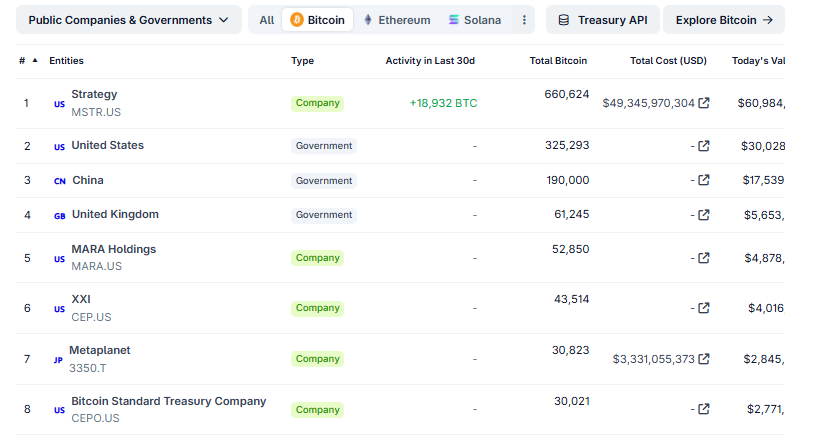Screen dimensions: 822x446
Task: Sort by the Type column header
Action: pos(302,61)
